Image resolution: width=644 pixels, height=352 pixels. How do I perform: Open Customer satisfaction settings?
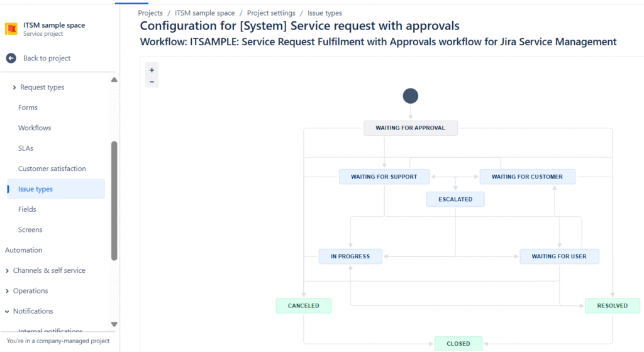52,168
